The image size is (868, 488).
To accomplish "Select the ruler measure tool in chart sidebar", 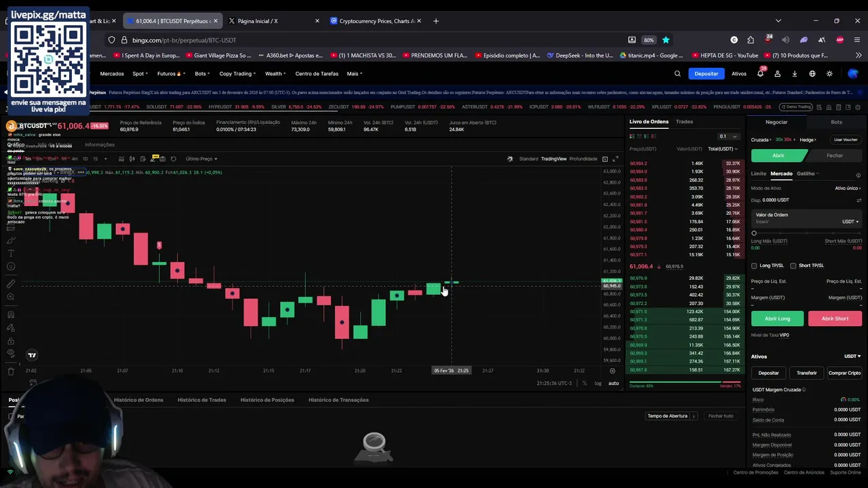I will 11,284.
